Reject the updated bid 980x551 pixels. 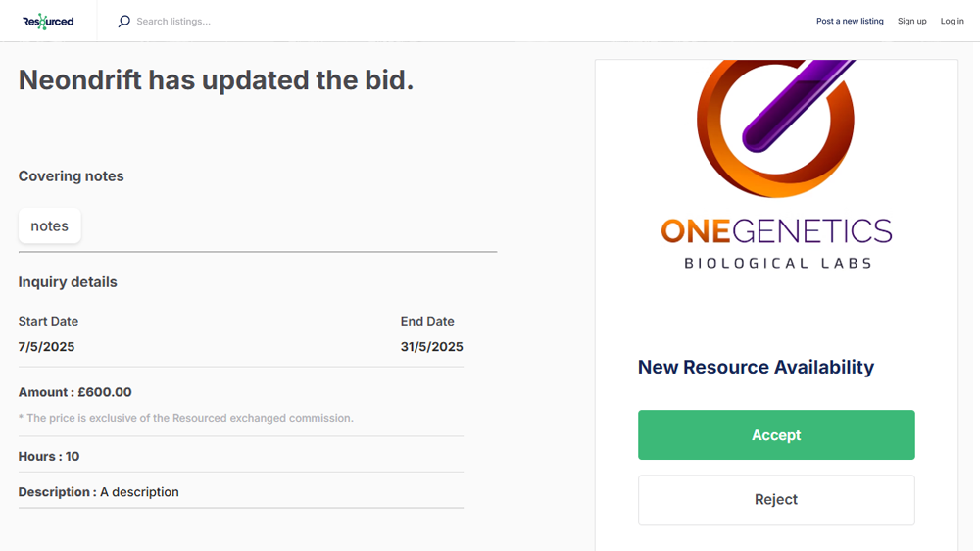pyautogui.click(x=776, y=500)
